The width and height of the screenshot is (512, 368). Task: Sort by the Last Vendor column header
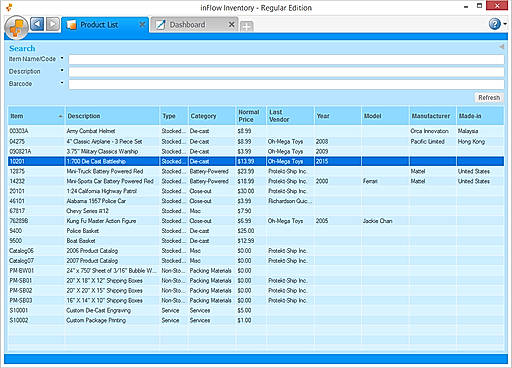290,116
